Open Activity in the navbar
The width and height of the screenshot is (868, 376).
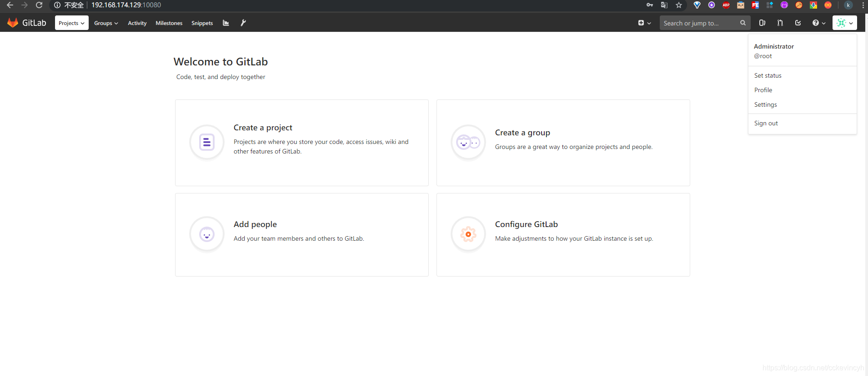[137, 23]
